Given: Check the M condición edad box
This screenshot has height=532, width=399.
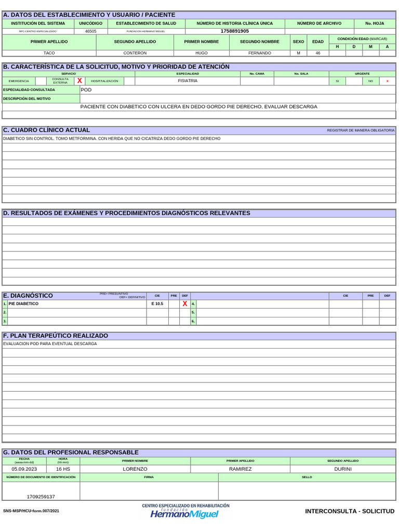Looking at the screenshot, I should tap(370, 54).
